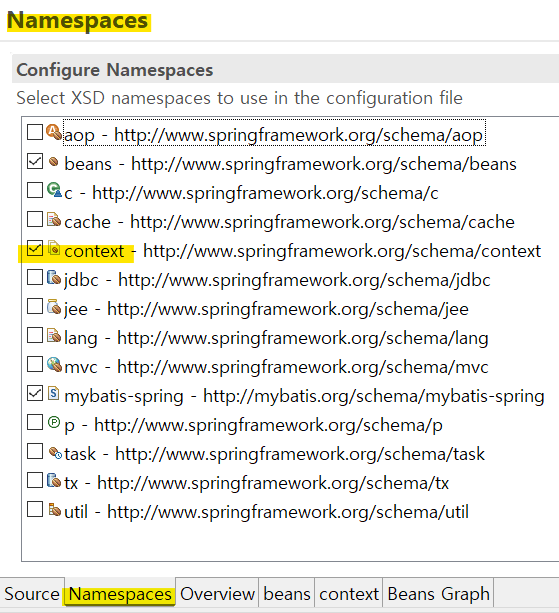Show the Beans Graph tab
The height and width of the screenshot is (613, 559).
tap(438, 594)
